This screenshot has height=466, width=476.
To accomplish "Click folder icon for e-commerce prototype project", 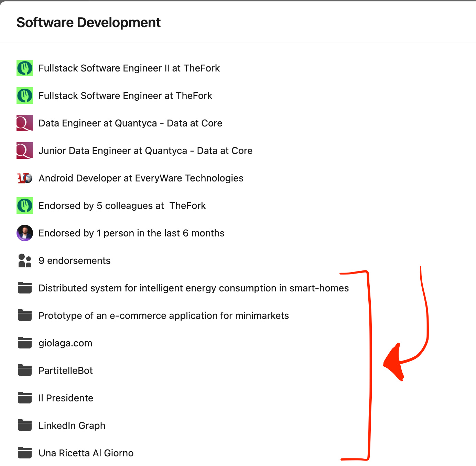I will (25, 315).
